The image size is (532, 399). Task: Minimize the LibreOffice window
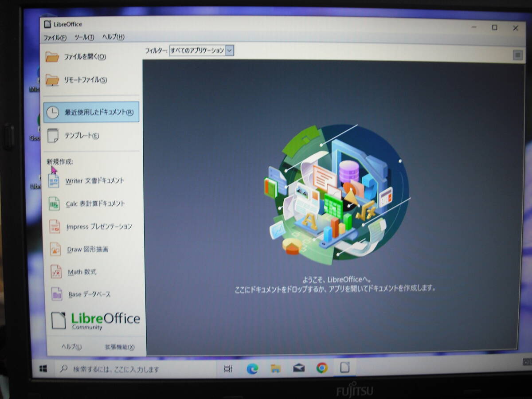pos(474,27)
